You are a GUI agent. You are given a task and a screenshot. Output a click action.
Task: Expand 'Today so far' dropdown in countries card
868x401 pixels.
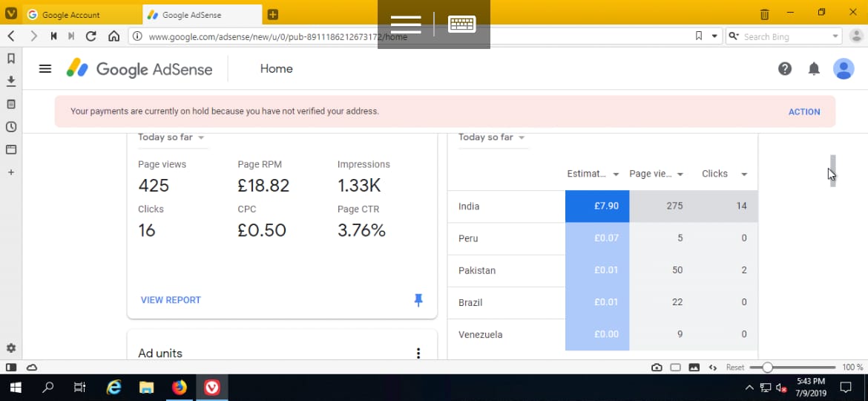(x=492, y=137)
